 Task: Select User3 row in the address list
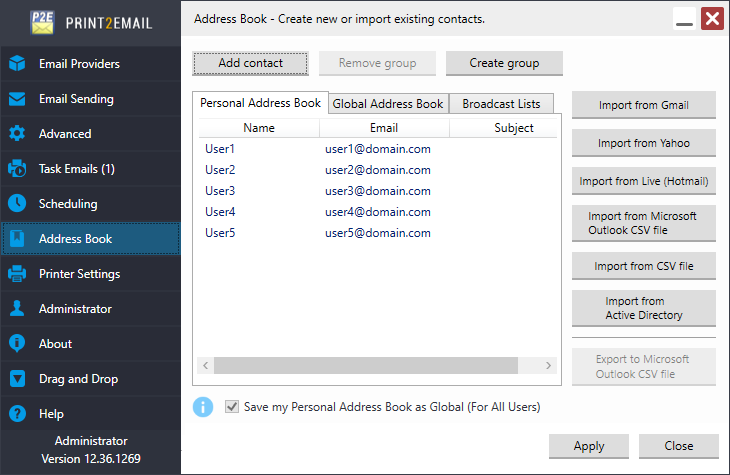click(220, 191)
